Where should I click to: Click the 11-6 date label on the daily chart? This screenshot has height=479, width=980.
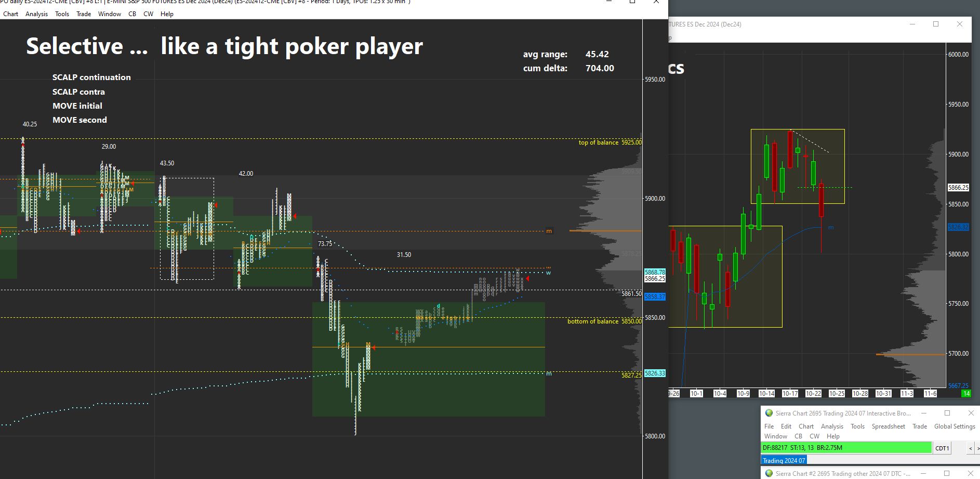pyautogui.click(x=930, y=394)
